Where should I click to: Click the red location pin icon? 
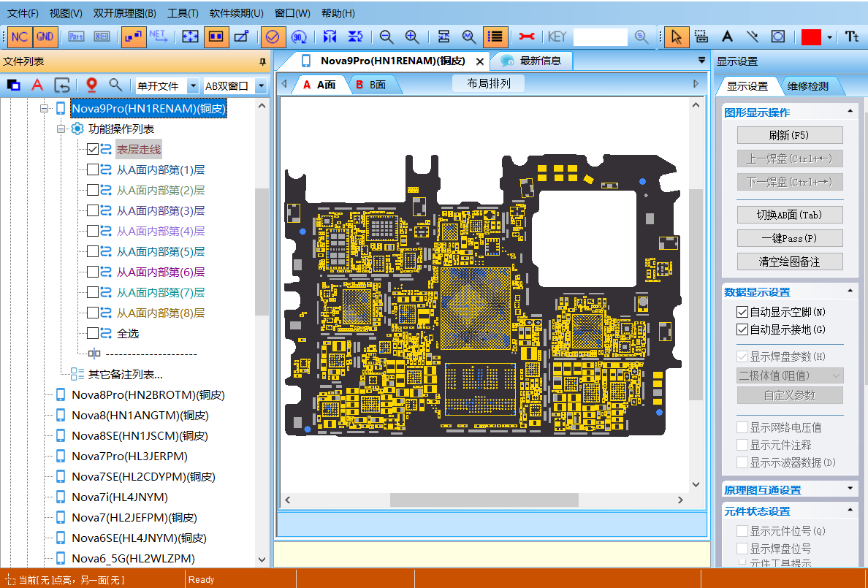[92, 85]
